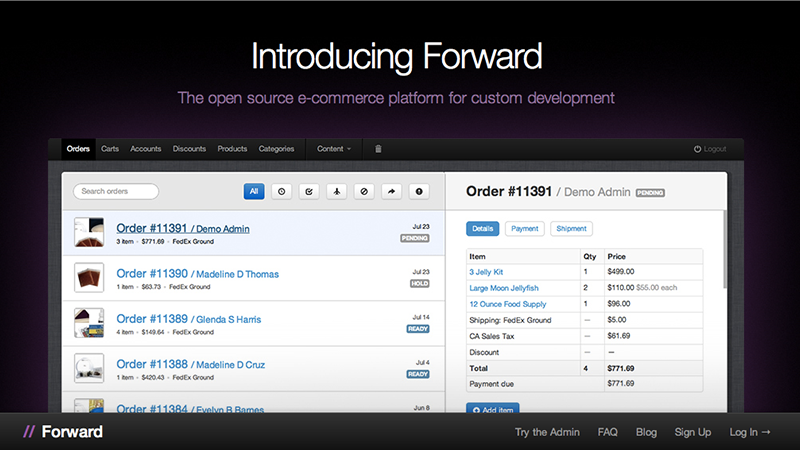Click the Sign Up footer link
This screenshot has height=450, width=800.
tap(693, 432)
